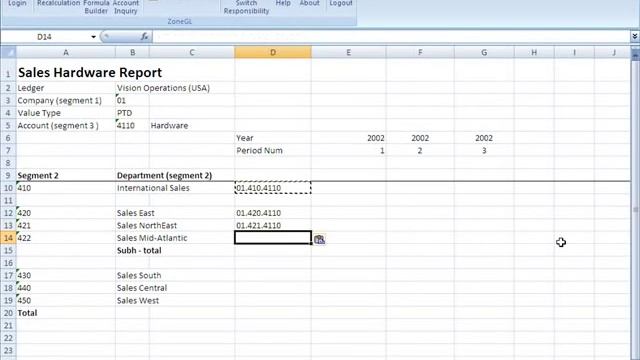Select the Period Num label cell
The width and height of the screenshot is (640, 360).
(x=273, y=151)
